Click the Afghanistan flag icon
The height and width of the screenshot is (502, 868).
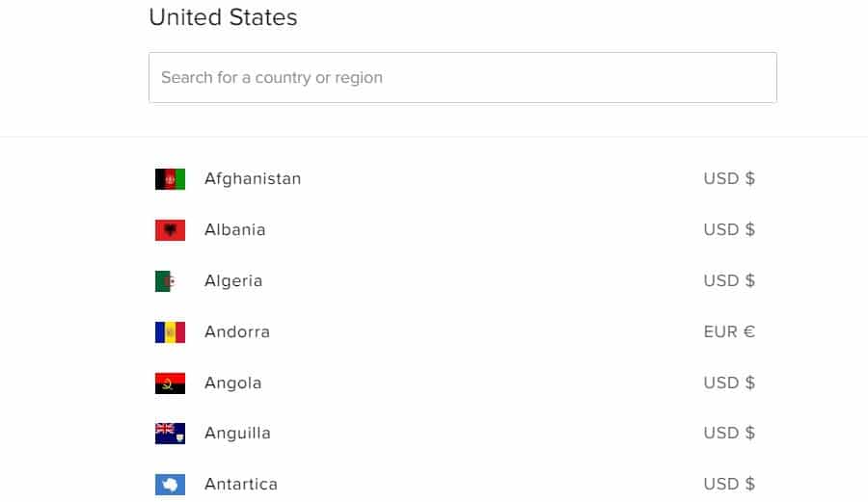coord(170,179)
